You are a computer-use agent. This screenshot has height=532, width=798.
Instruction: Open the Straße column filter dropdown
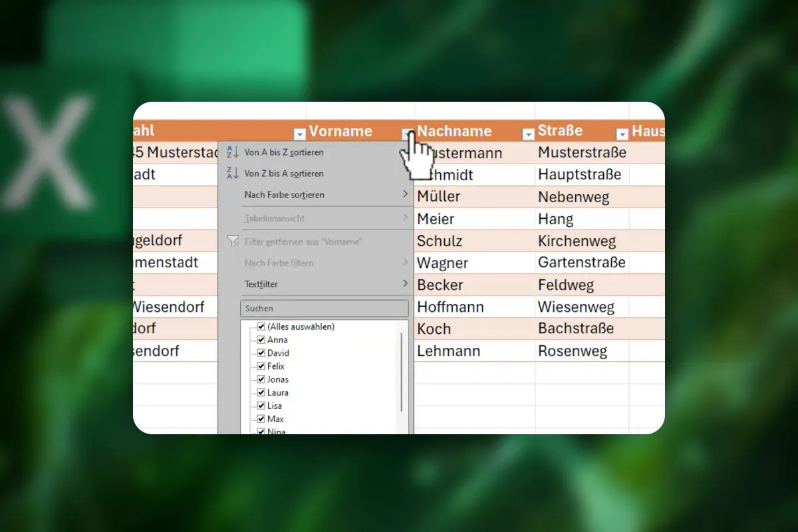click(622, 134)
